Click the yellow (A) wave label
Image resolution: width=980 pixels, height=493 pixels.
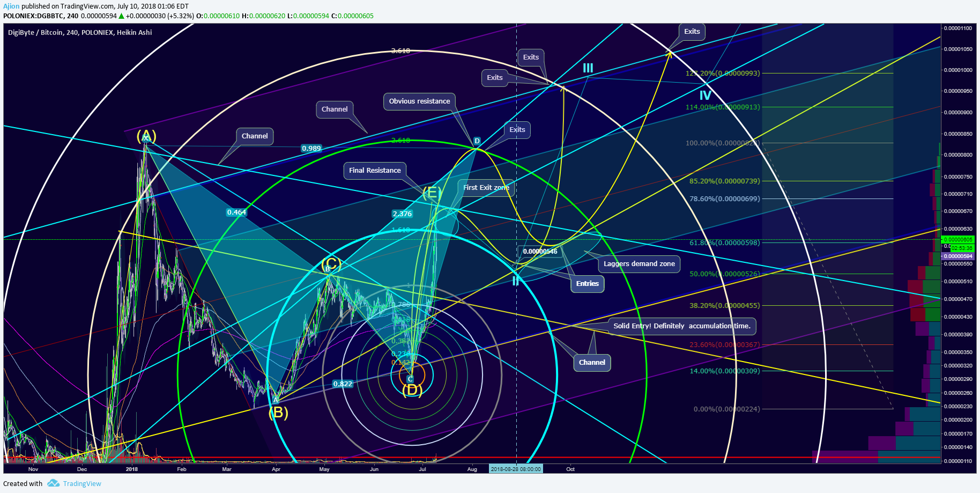[x=146, y=136]
